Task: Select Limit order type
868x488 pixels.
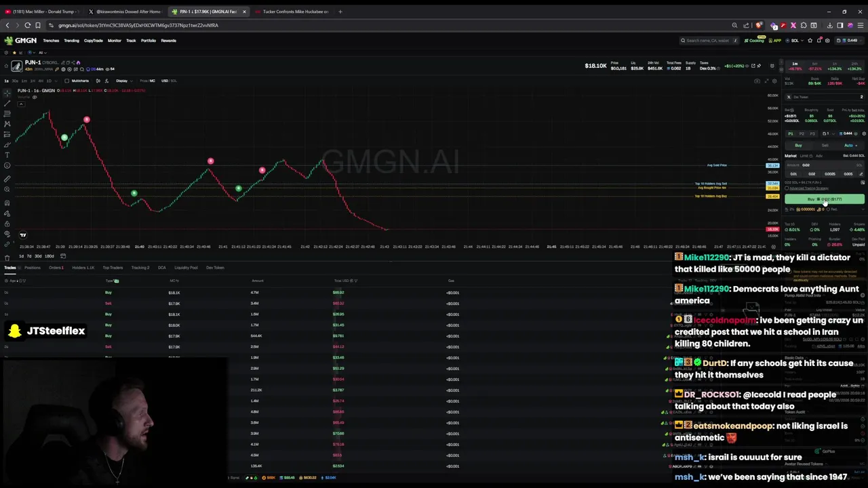Action: (805, 156)
